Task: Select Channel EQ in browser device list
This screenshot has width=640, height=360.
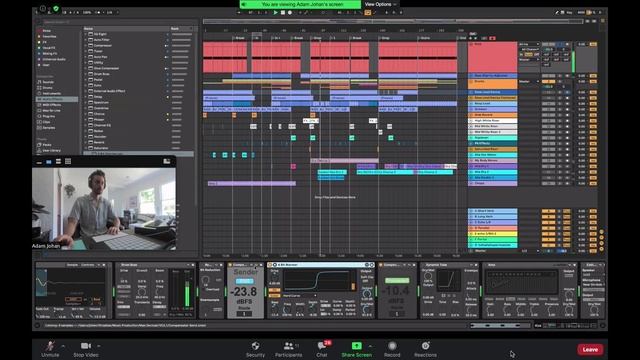Action: coord(102,125)
